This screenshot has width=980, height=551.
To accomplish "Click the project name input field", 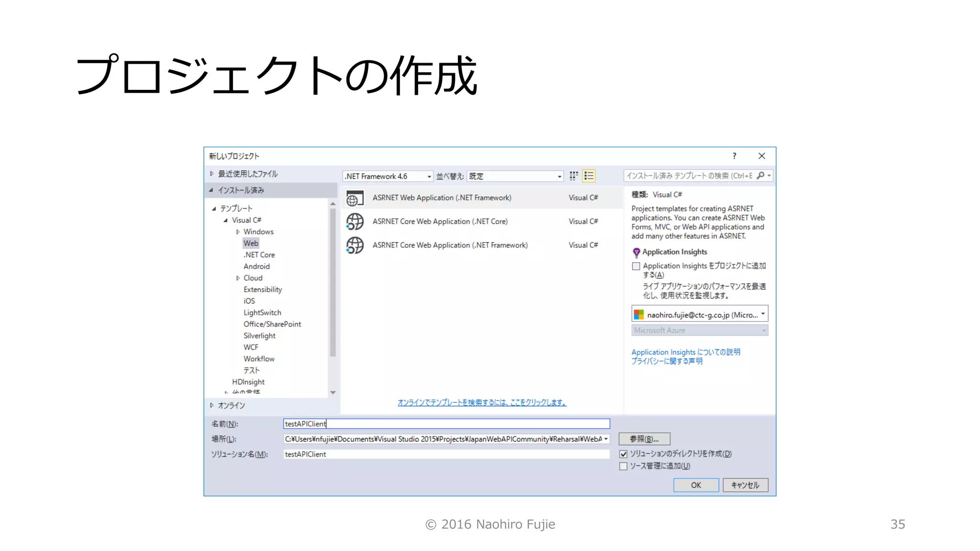I will click(x=446, y=424).
